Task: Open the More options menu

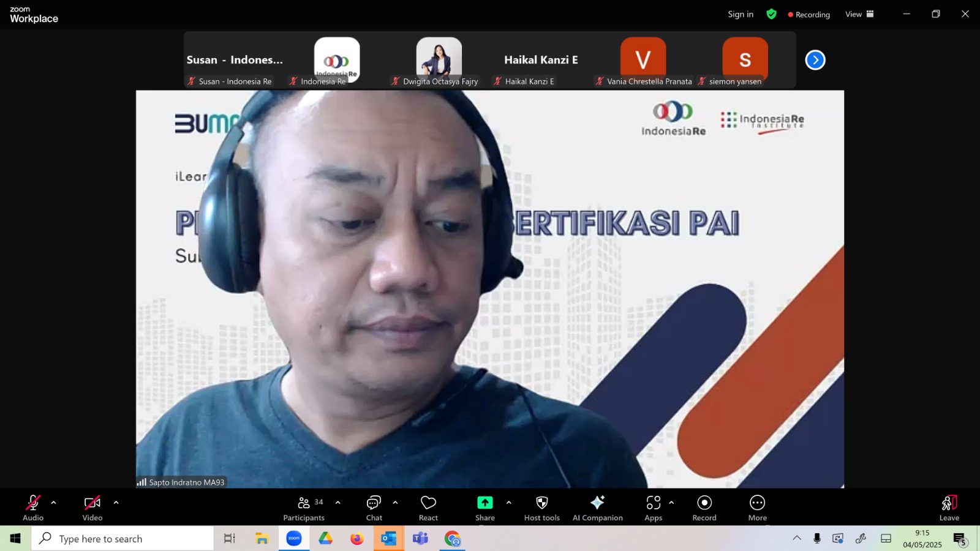Action: click(x=758, y=508)
